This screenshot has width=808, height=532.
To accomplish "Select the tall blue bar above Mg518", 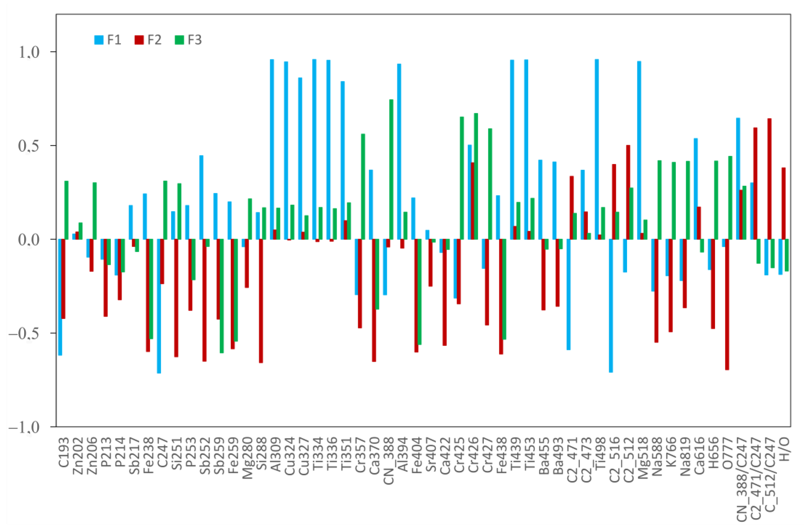I will [x=639, y=150].
